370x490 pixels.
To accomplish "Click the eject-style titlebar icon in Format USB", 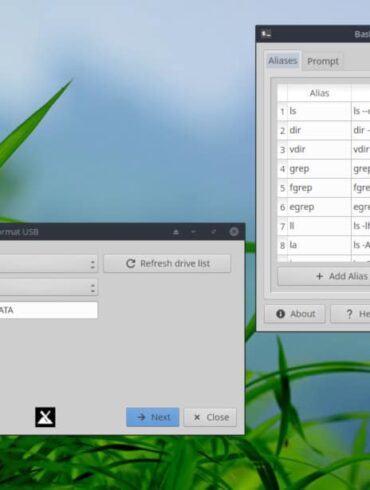I will (x=176, y=232).
